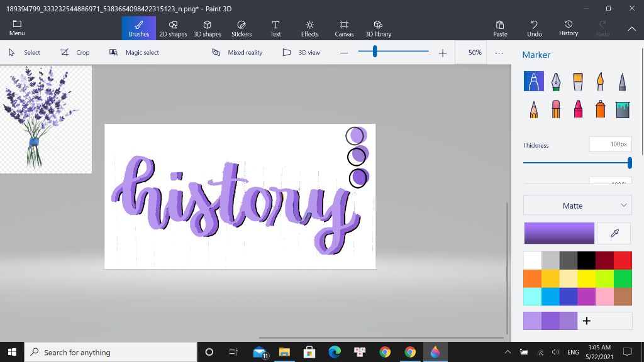Click the zoom slider handle

tap(375, 52)
